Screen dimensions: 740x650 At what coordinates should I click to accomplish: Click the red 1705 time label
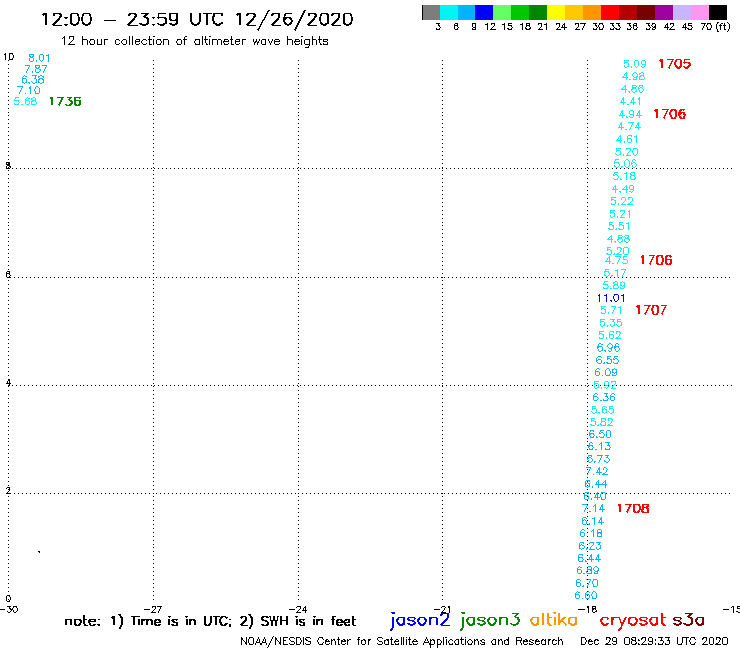click(674, 64)
